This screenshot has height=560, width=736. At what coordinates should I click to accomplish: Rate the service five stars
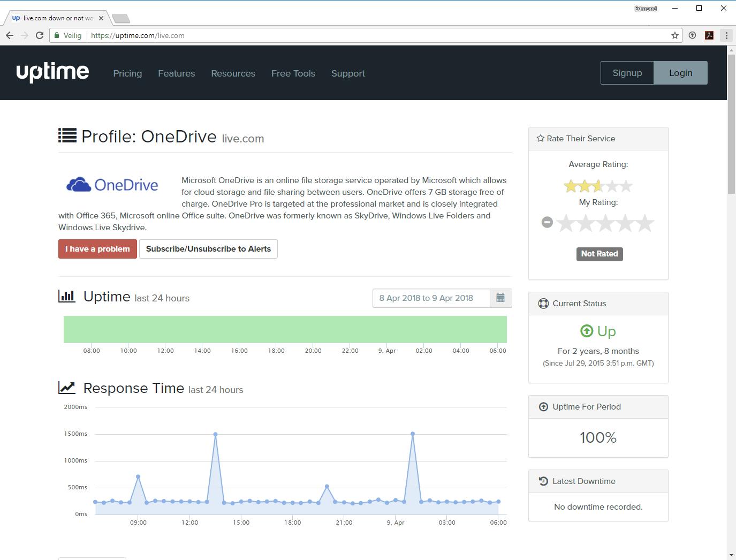click(x=645, y=223)
